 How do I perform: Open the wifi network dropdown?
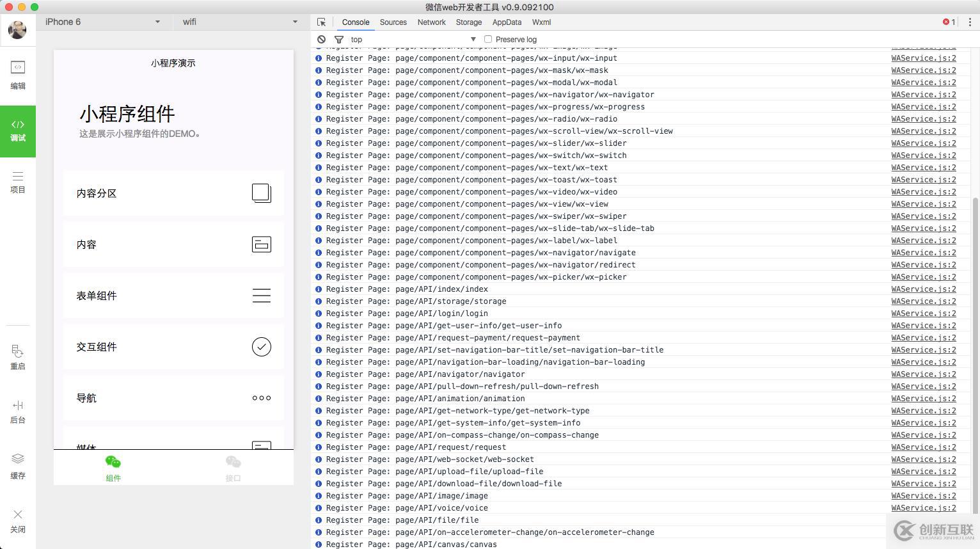click(x=240, y=22)
